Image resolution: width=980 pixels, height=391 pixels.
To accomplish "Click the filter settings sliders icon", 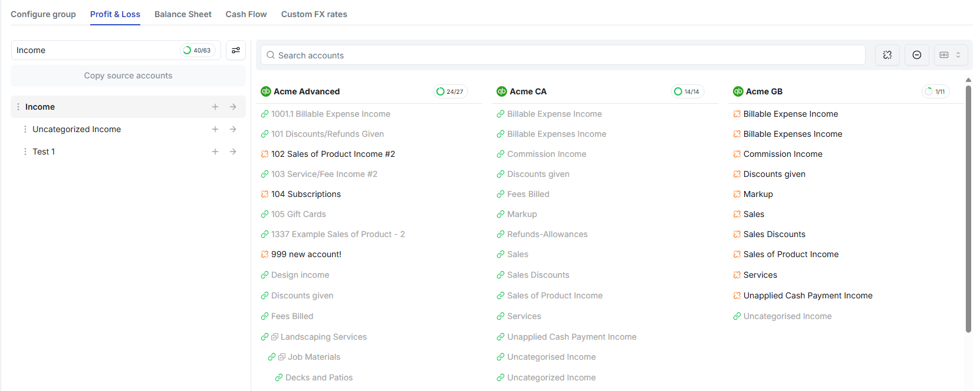I will click(236, 50).
